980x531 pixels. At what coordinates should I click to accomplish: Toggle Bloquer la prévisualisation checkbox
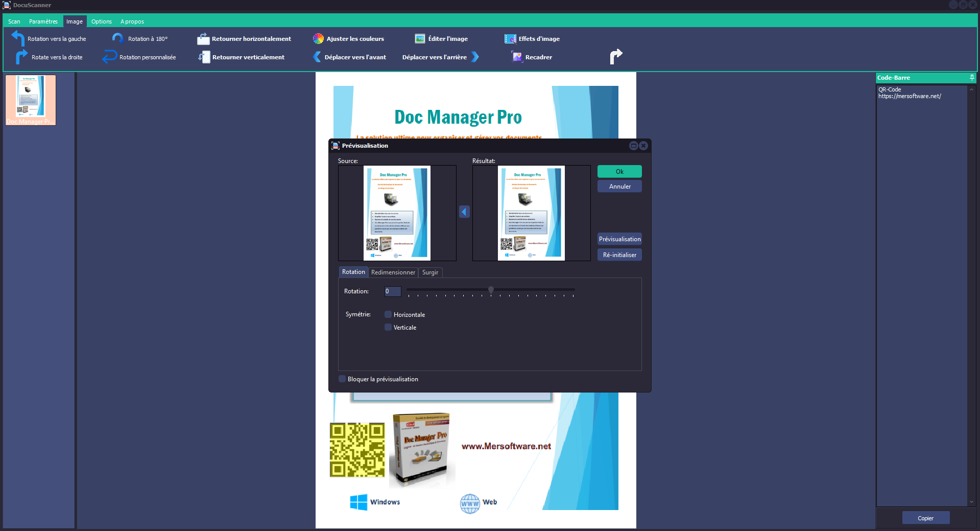pos(342,379)
